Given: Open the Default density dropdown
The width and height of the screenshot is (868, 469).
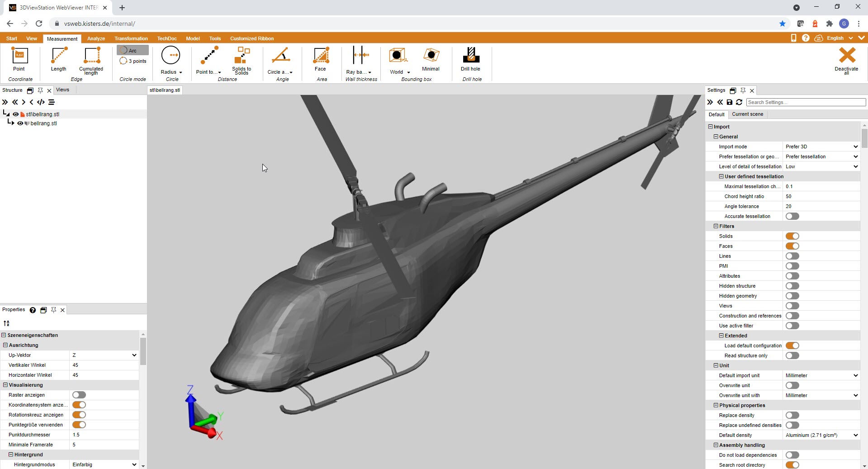Looking at the screenshot, I should [x=821, y=435].
